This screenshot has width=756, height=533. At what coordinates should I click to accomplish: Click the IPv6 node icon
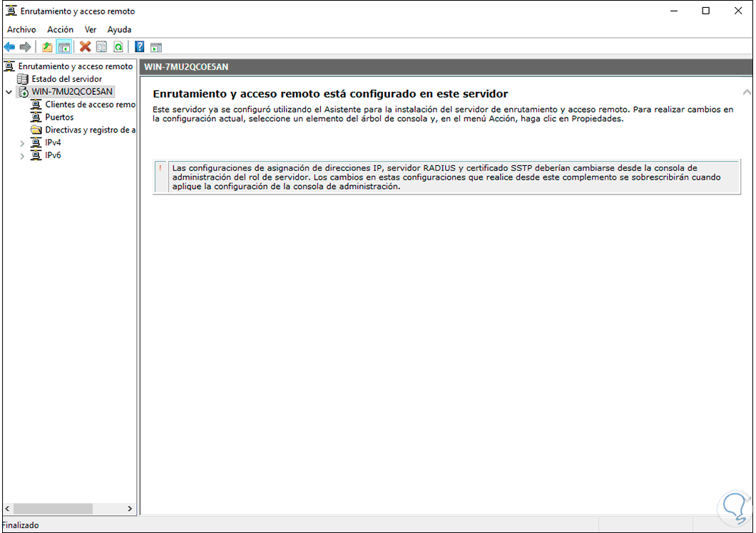[x=36, y=155]
